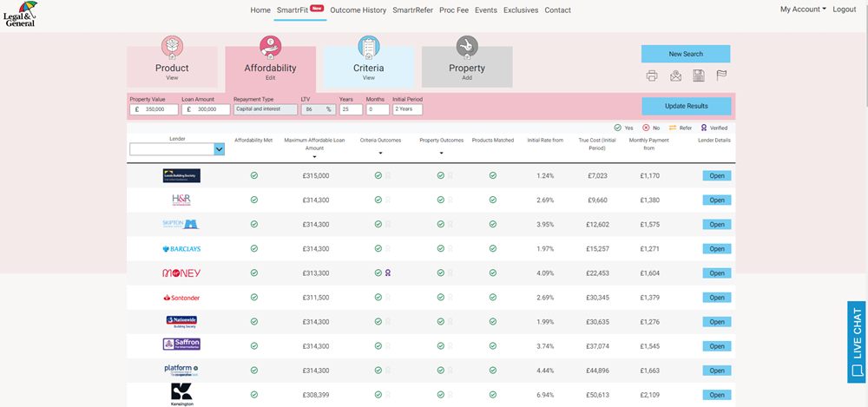This screenshot has height=407, width=868.
Task: Open the Exclusives page
Action: click(x=521, y=10)
